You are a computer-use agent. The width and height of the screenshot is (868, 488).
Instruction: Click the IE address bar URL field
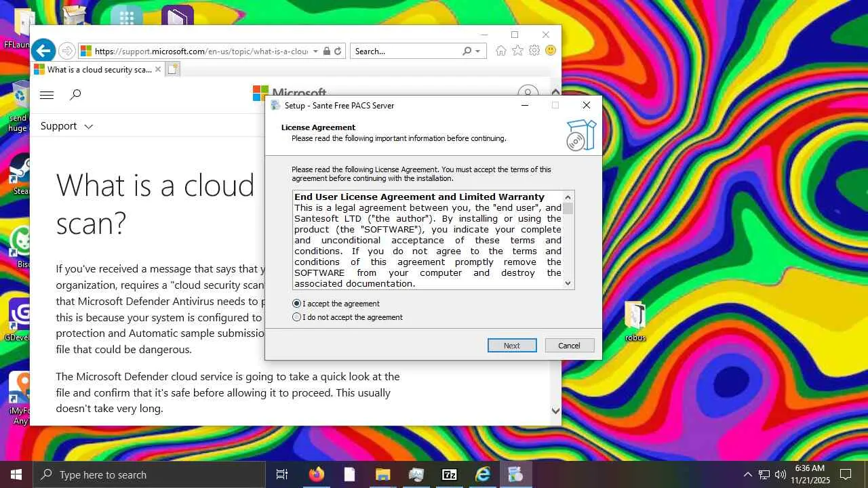pos(201,52)
